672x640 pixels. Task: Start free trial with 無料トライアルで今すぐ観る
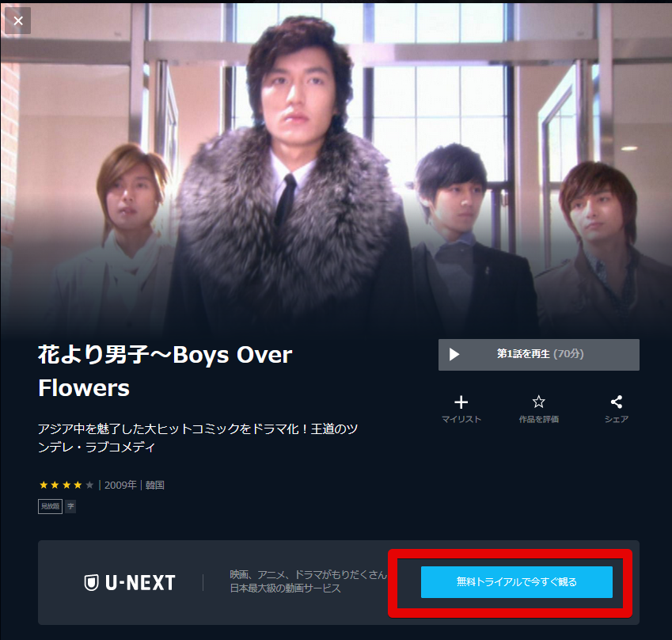click(x=516, y=582)
